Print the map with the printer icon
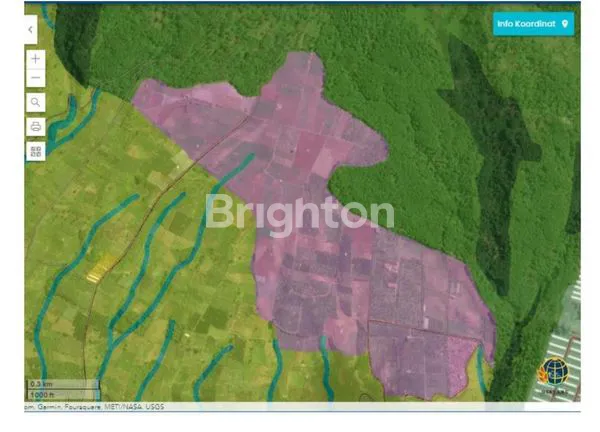Viewport: 600px width, 432px height. tap(36, 127)
